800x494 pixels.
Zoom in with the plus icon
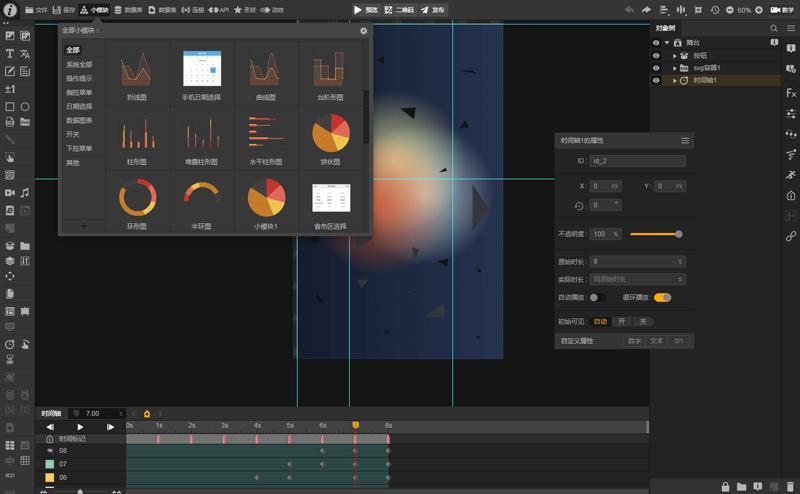pos(759,10)
